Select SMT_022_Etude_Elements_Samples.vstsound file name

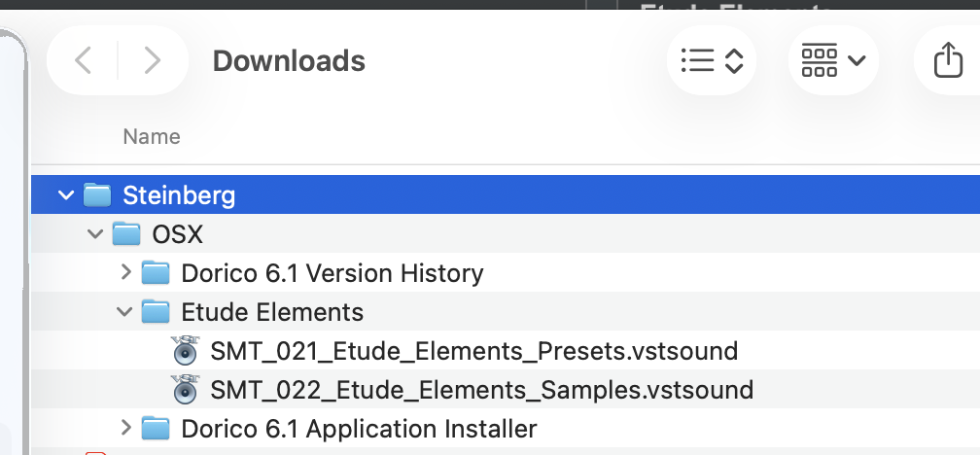pyautogui.click(x=481, y=390)
